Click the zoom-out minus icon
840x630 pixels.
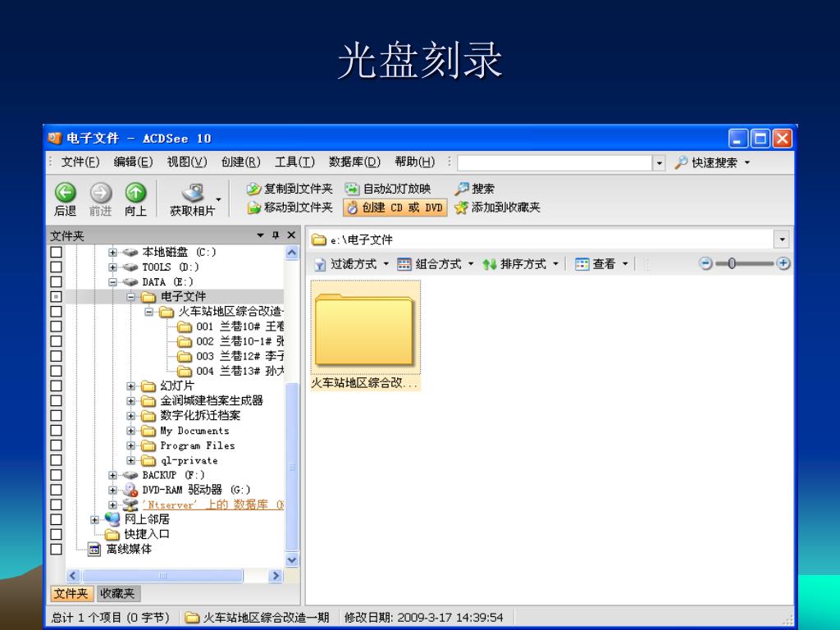click(x=706, y=263)
